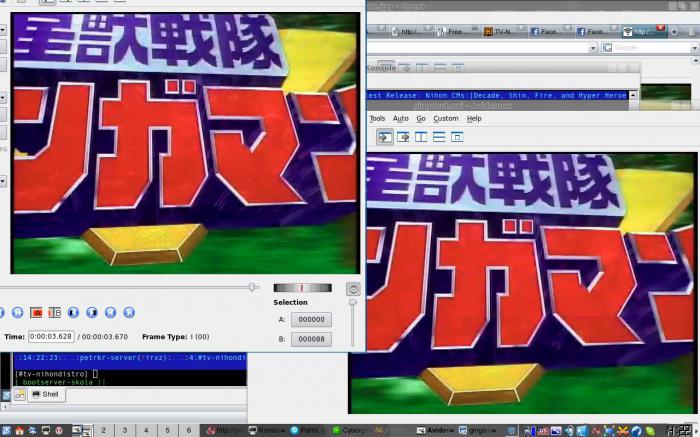Set marker A in Avidemux playback controls
This screenshot has height=437, width=700.
tap(36, 312)
